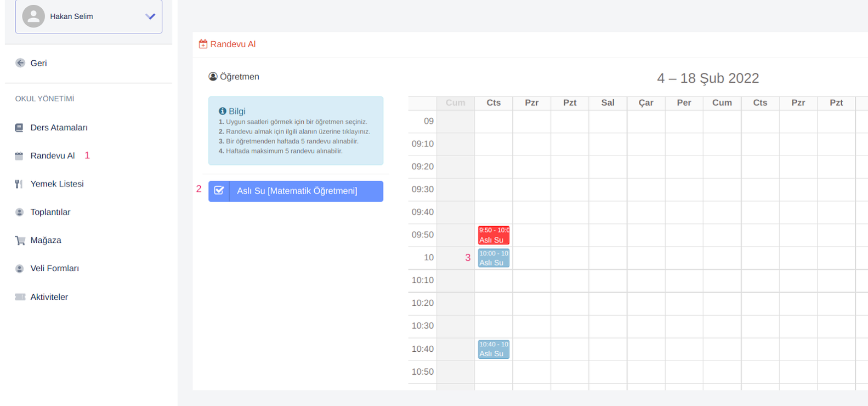Image resolution: width=868 pixels, height=406 pixels.
Task: Click the back arrow icon beside Geri
Action: coord(20,63)
